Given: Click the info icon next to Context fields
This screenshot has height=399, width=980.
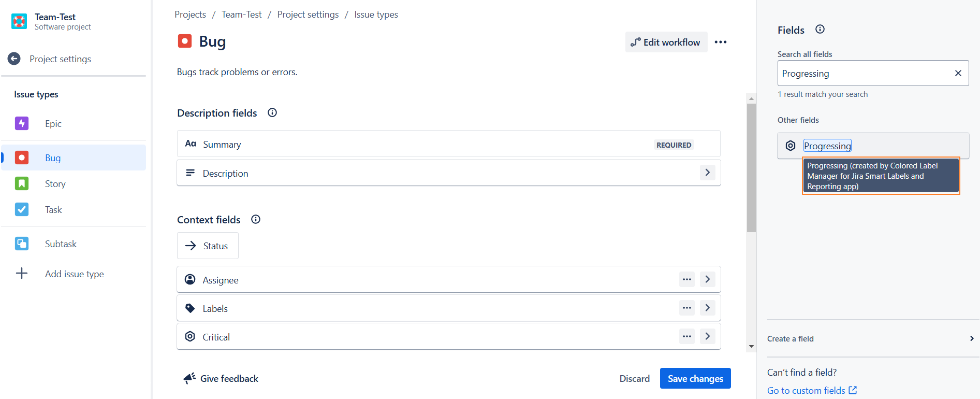Looking at the screenshot, I should (x=256, y=220).
